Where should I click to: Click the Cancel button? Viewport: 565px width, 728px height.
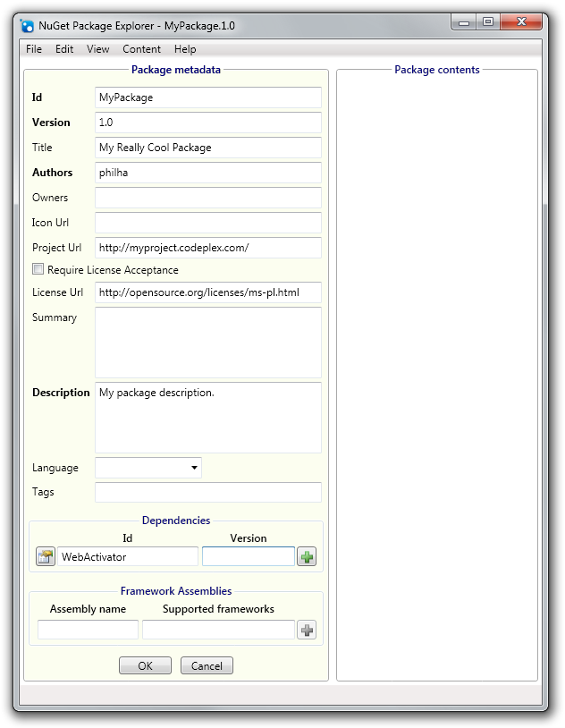point(207,665)
